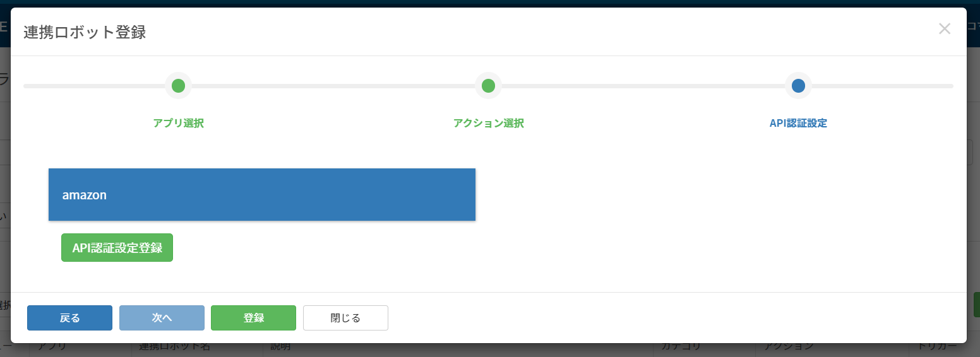The height and width of the screenshot is (357, 980).
Task: Click the 次へ button
Action: (162, 318)
